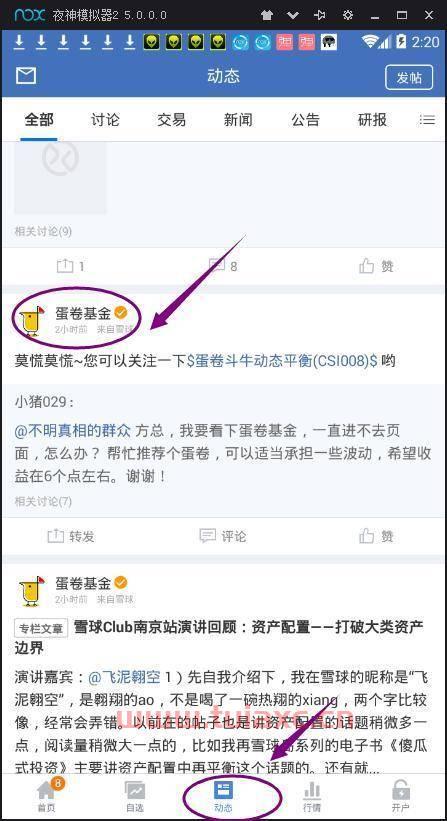Expand the tab list menu icon

pyautogui.click(x=427, y=120)
